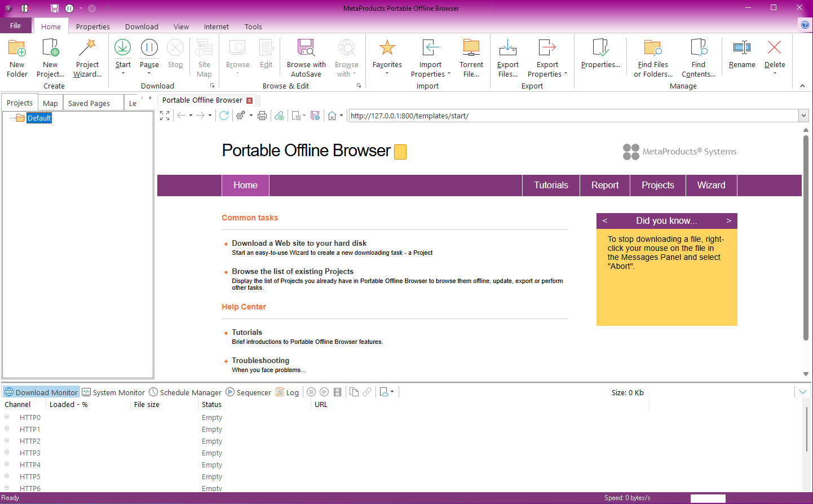813x504 pixels.
Task: Launch the Project Wizard
Action: tap(87, 58)
